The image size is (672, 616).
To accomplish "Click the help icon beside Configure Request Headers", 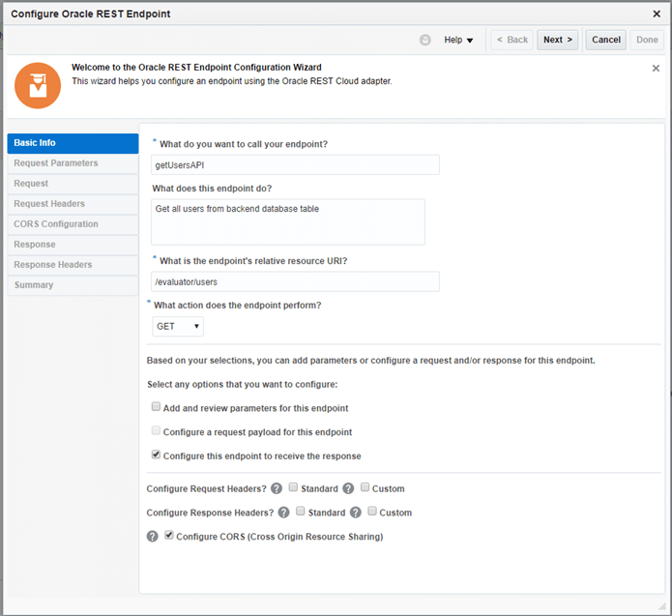I will pyautogui.click(x=277, y=488).
